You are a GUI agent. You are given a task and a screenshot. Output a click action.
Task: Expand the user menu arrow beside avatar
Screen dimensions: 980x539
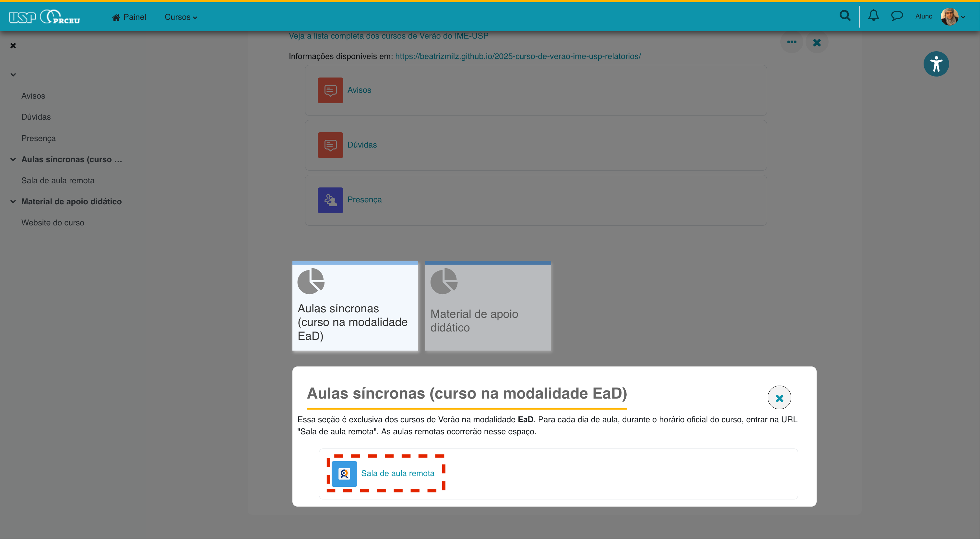coord(963,17)
